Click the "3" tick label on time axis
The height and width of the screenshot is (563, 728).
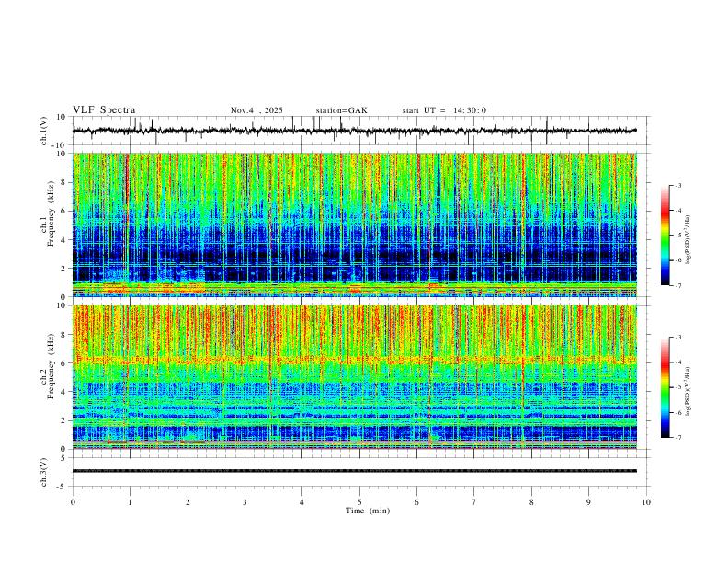point(245,502)
